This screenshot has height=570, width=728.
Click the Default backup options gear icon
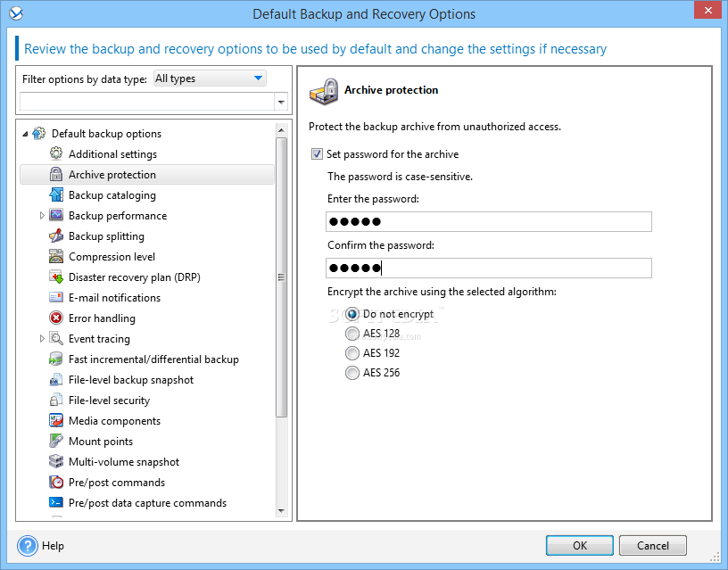[39, 134]
